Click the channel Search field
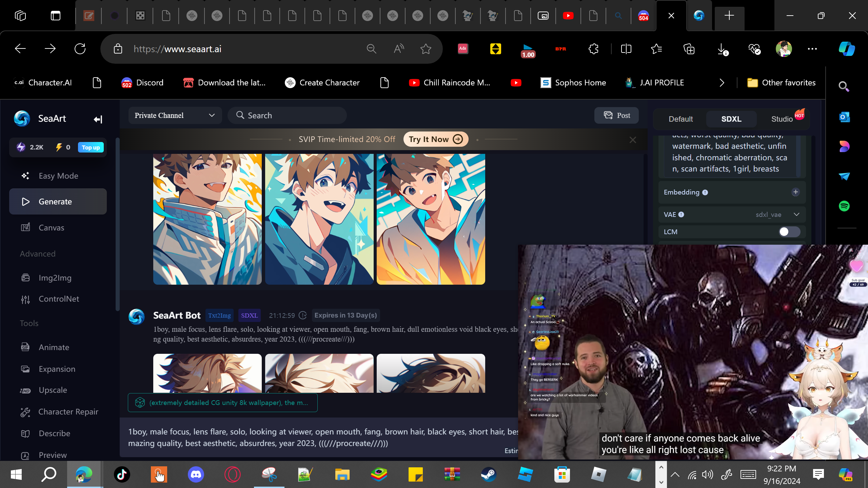Viewport: 868px width, 488px height. tap(287, 116)
